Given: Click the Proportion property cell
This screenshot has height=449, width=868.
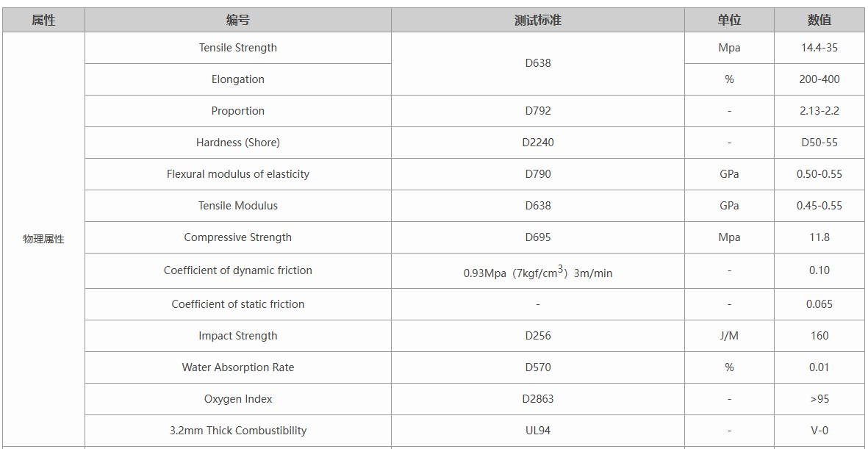Looking at the screenshot, I should (237, 111).
